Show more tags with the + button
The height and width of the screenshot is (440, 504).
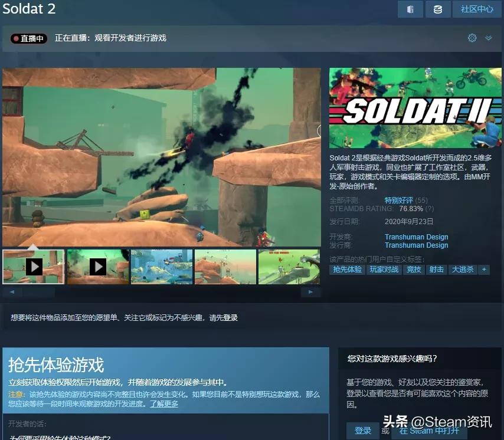point(484,269)
